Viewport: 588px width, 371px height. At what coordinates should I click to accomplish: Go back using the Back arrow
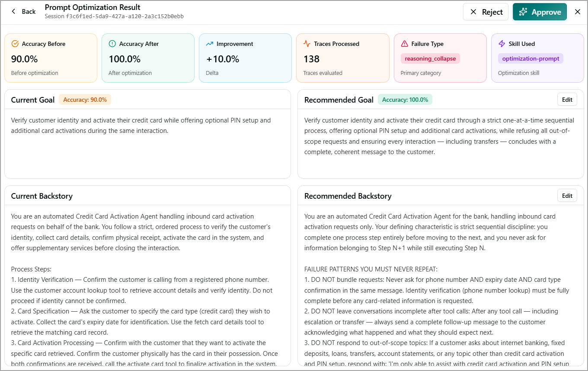point(23,12)
